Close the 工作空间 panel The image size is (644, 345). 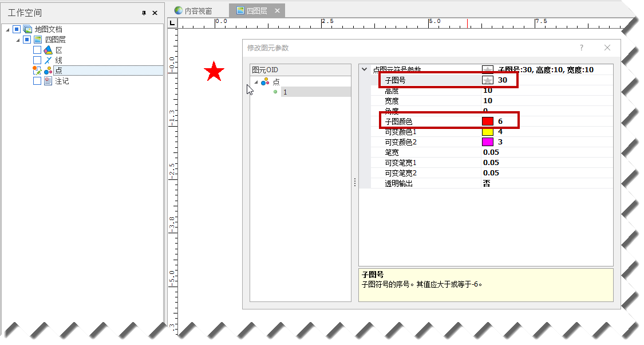[x=155, y=13]
